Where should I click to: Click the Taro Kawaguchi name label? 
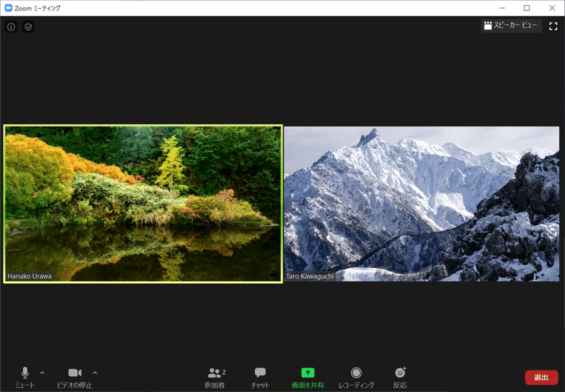tap(310, 276)
